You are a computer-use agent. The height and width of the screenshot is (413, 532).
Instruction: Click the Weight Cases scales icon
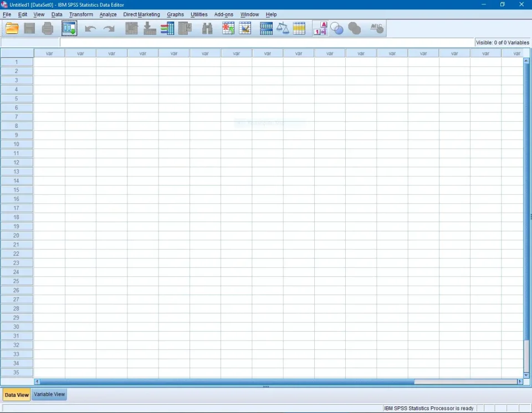[x=283, y=28]
